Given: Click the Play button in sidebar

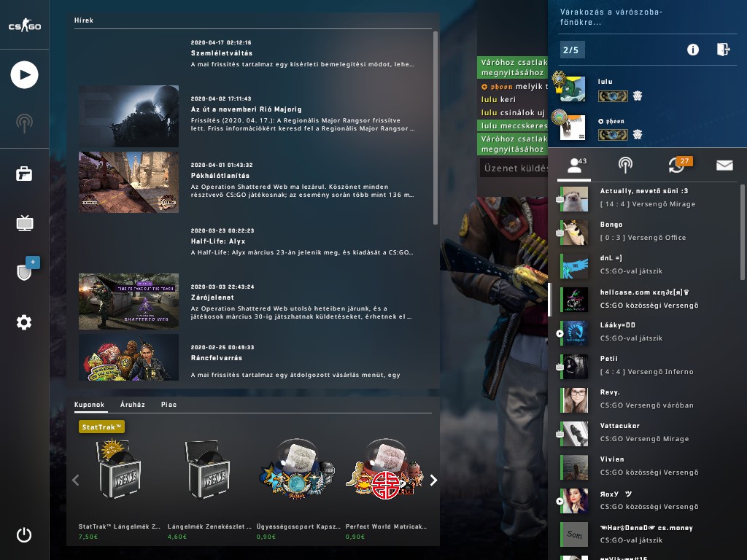Looking at the screenshot, I should click(24, 75).
